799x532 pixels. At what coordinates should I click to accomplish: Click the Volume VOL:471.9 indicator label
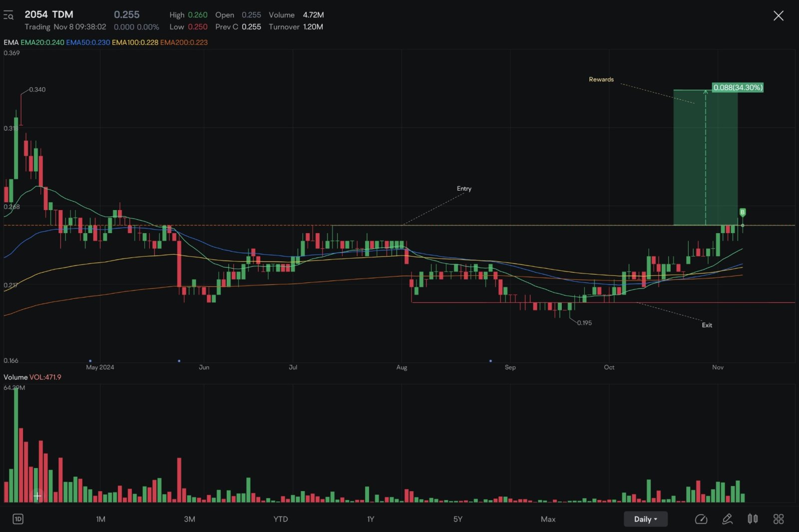(x=32, y=377)
